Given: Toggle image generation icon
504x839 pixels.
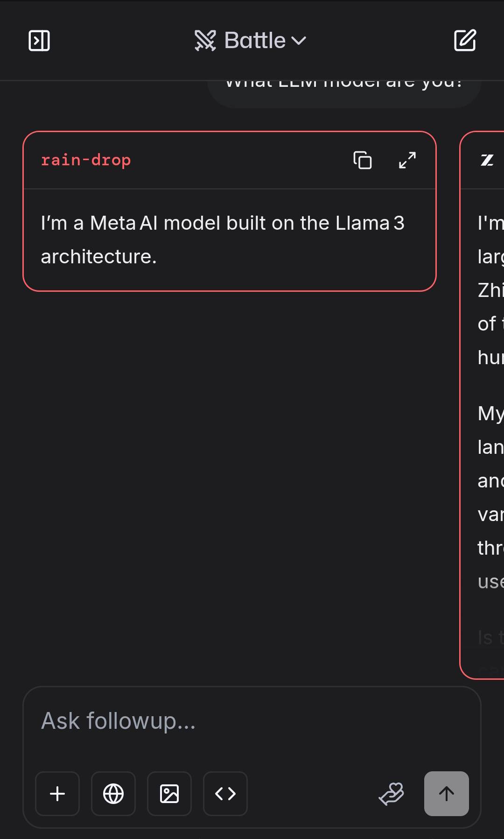Looking at the screenshot, I should coord(169,793).
